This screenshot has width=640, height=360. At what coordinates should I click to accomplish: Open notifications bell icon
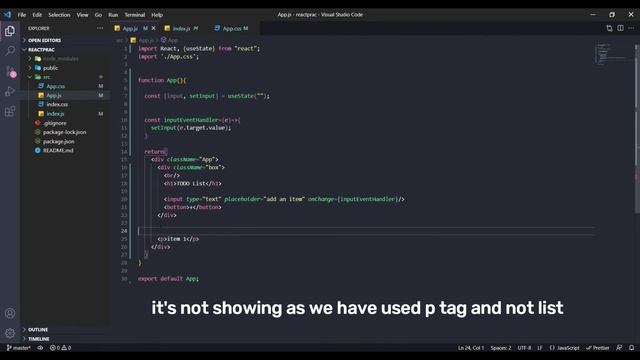point(631,348)
